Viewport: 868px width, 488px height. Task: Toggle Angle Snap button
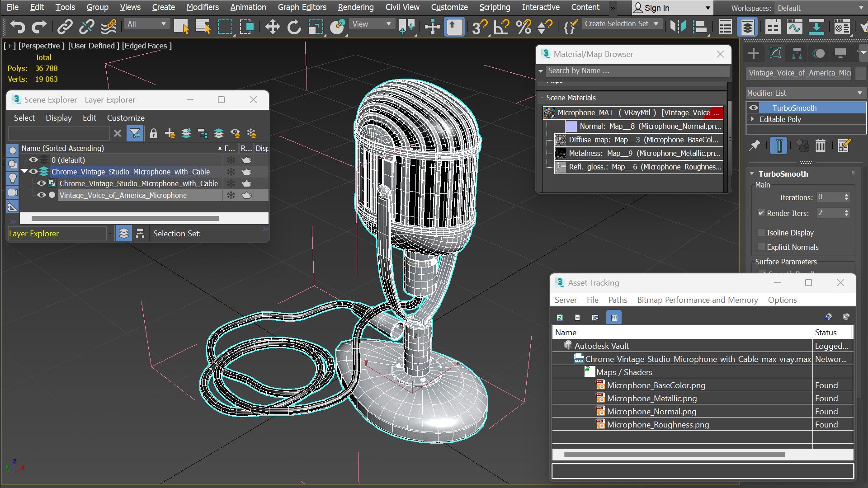click(501, 27)
